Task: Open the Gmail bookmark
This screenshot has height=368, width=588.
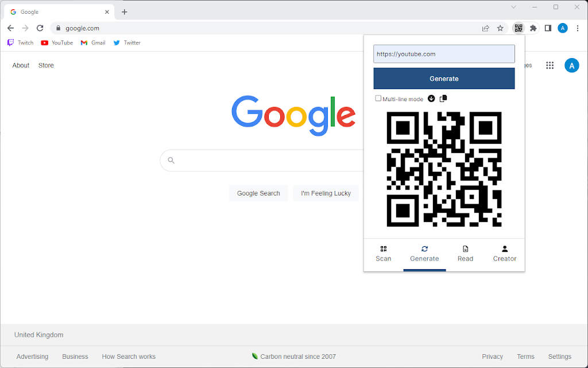Action: (x=93, y=43)
